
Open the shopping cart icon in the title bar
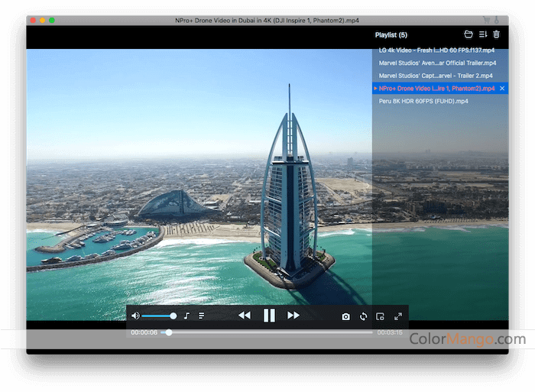point(486,20)
